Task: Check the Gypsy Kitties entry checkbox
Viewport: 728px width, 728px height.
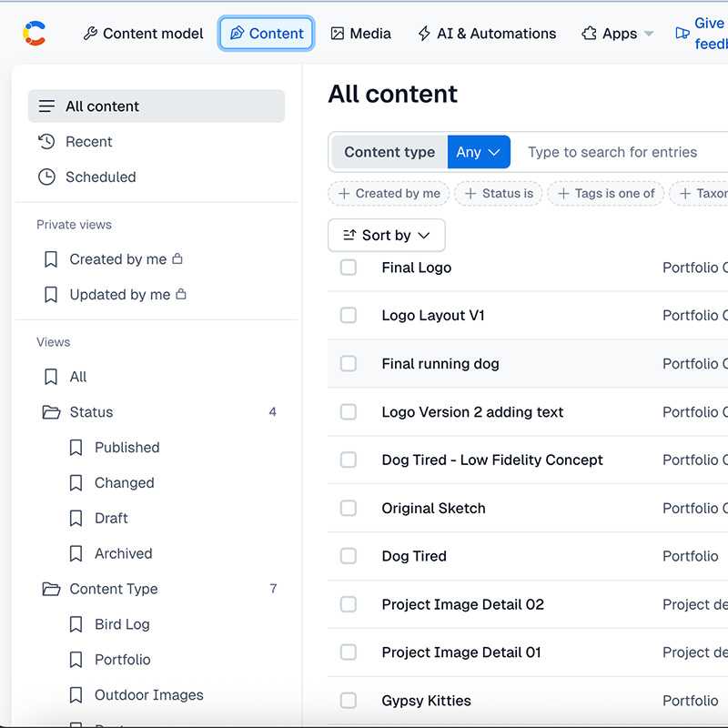Action: tap(349, 701)
